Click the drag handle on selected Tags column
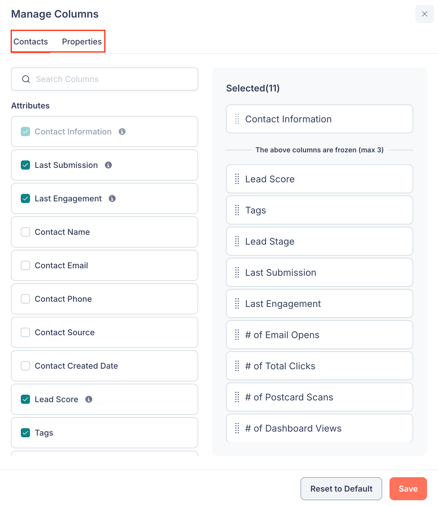The height and width of the screenshot is (506, 438). 237,210
